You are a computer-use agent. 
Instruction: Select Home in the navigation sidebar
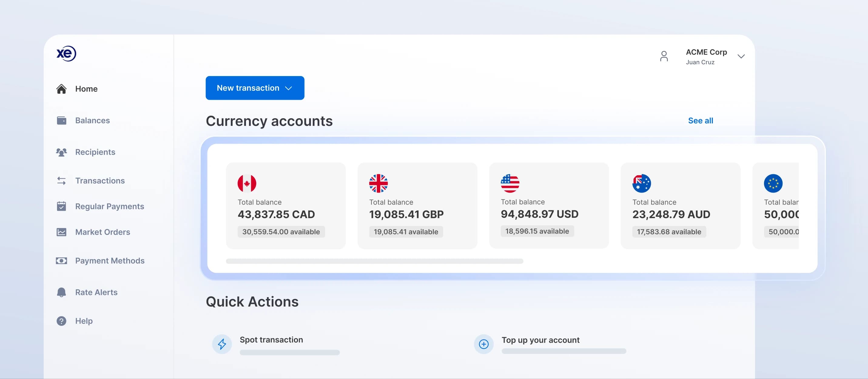(86, 89)
